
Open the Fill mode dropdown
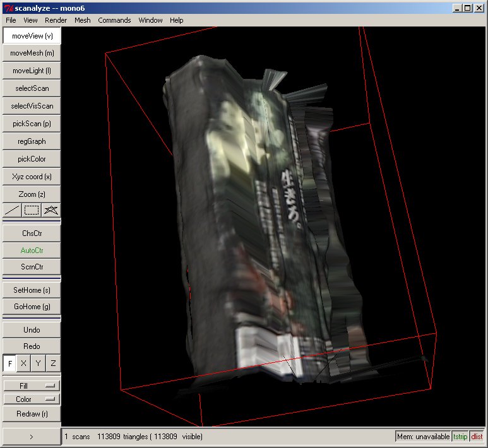(x=32, y=386)
